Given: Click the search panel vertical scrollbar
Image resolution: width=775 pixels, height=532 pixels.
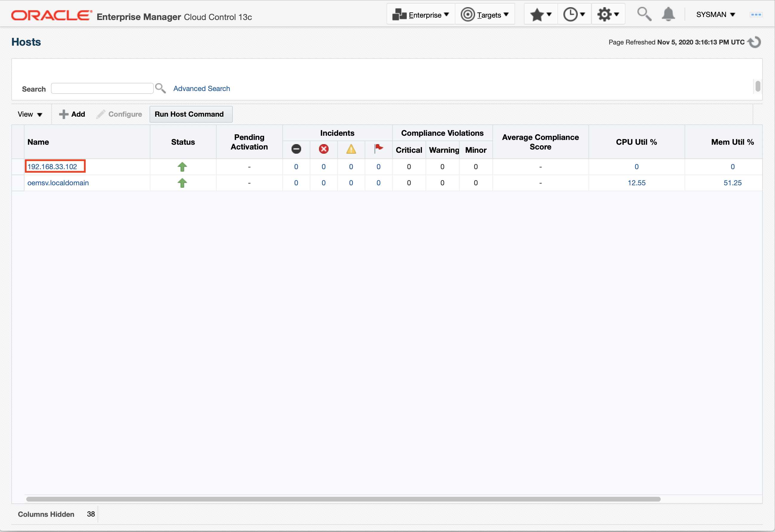Looking at the screenshot, I should coord(758,86).
